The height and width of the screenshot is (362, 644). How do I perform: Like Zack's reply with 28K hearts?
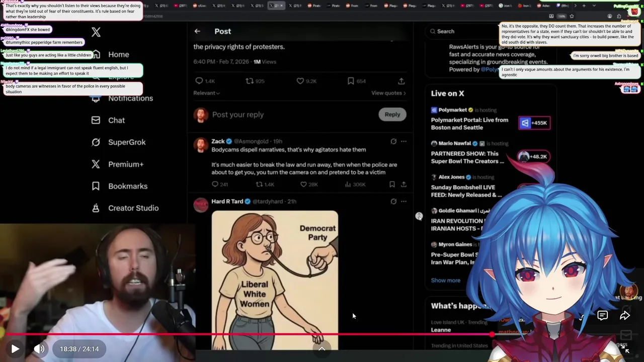coord(303,185)
